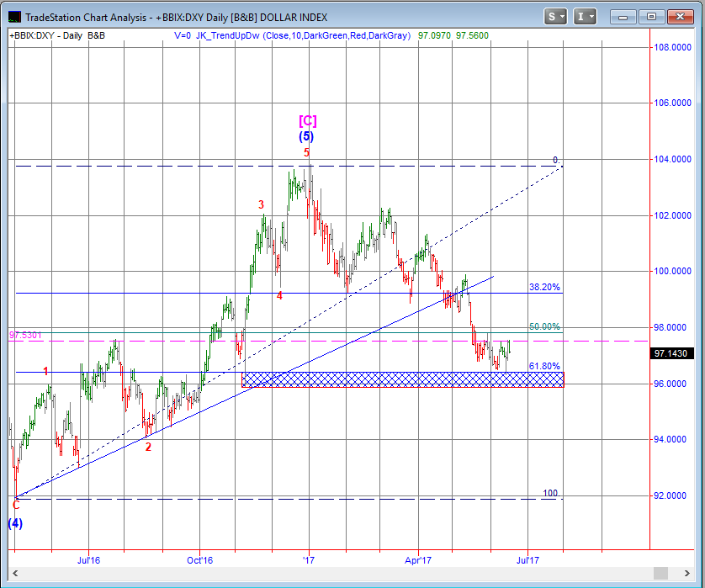This screenshot has width=705, height=588.
Task: Click the current price marker 97.1430
Action: [673, 354]
